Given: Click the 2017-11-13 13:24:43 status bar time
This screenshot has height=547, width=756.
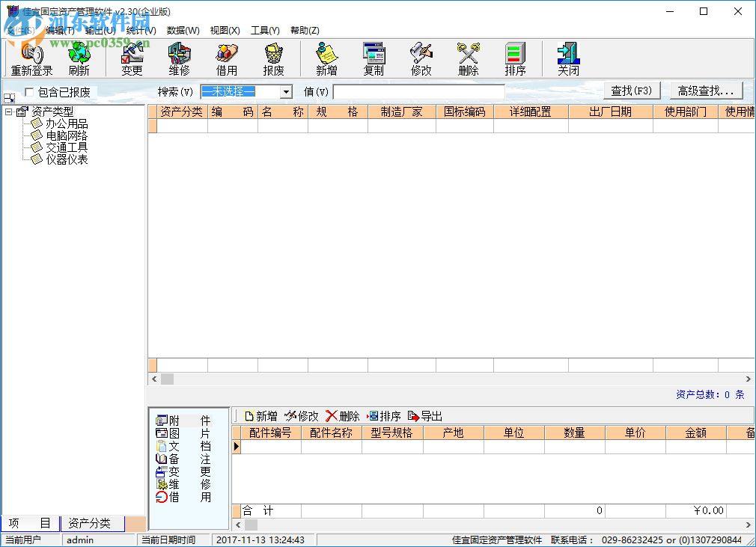Looking at the screenshot, I should (x=260, y=540).
